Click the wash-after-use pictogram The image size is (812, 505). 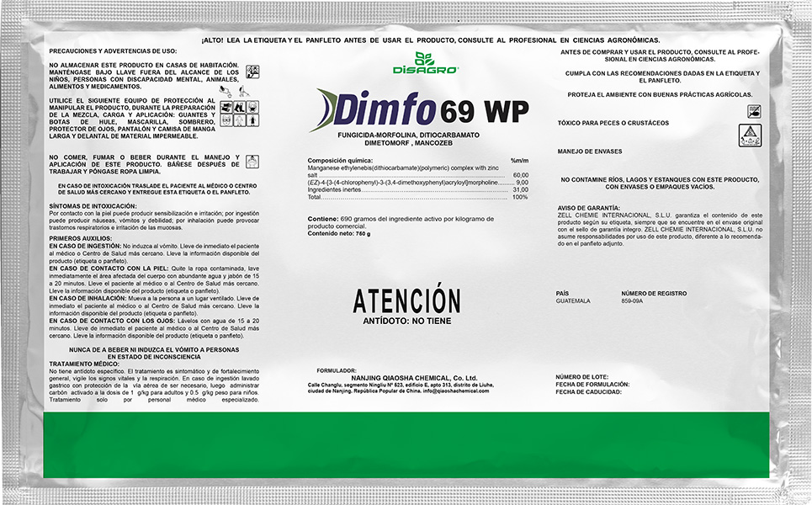tap(252, 162)
